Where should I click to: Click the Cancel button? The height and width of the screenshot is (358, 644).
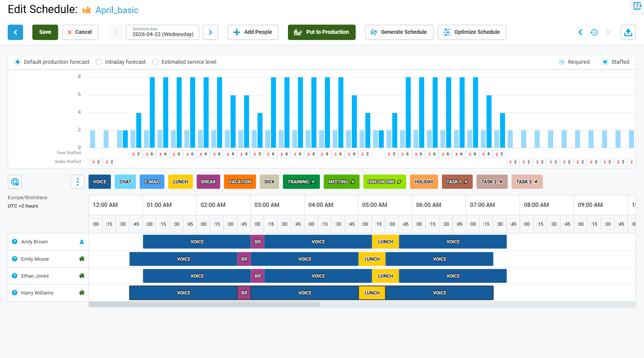click(80, 32)
